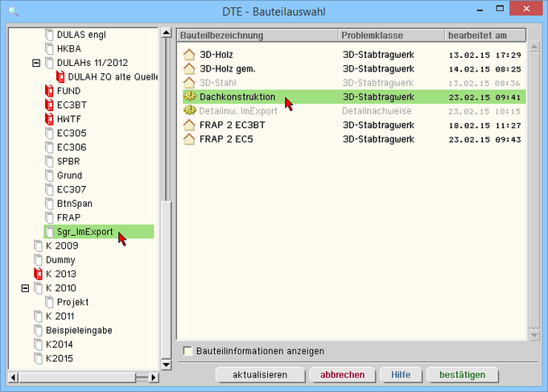
Task: Click the red folder icon for FUND
Action: click(50, 91)
